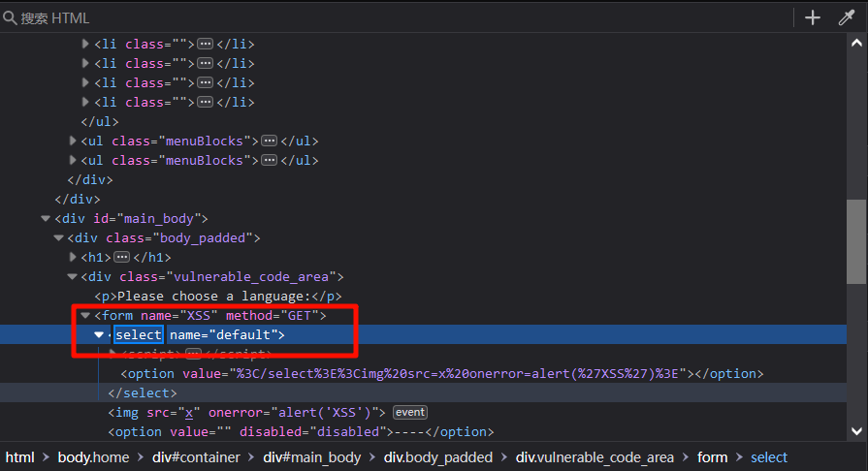Collapse the div class="vulnerable_code_area" node
The width and height of the screenshot is (868, 471).
coord(72,277)
